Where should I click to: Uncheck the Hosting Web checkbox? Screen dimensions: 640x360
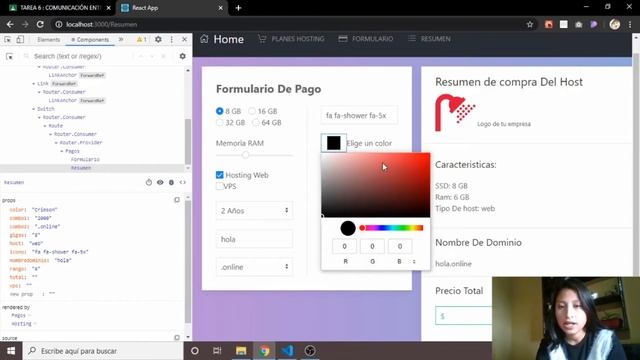[x=220, y=175]
